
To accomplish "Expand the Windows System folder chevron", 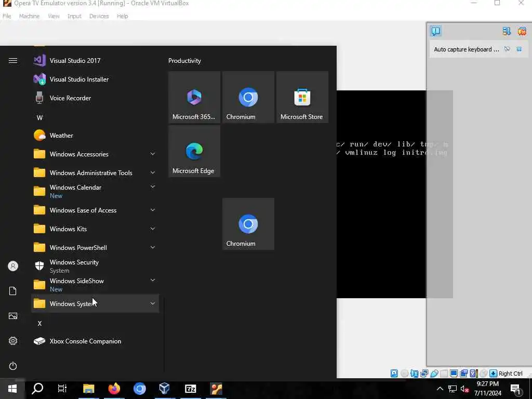I will (153, 303).
